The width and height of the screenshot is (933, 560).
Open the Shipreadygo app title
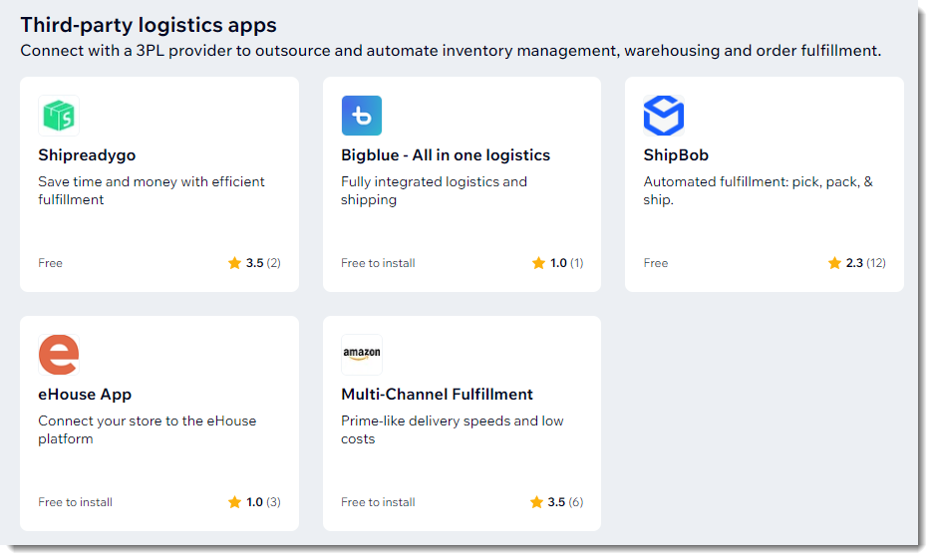point(87,155)
